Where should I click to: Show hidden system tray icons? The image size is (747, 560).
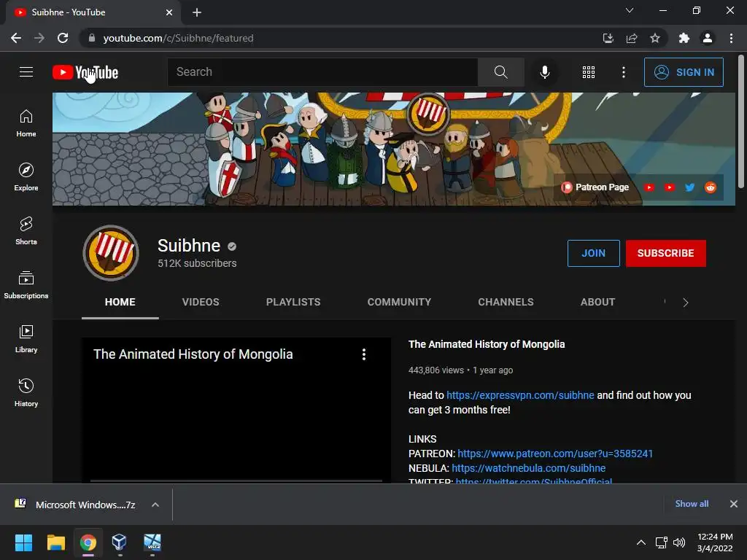[641, 542]
